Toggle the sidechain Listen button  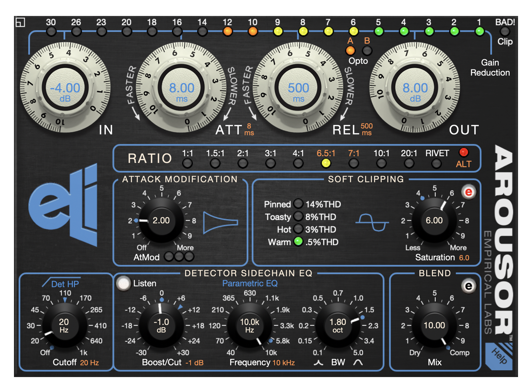pos(123,283)
